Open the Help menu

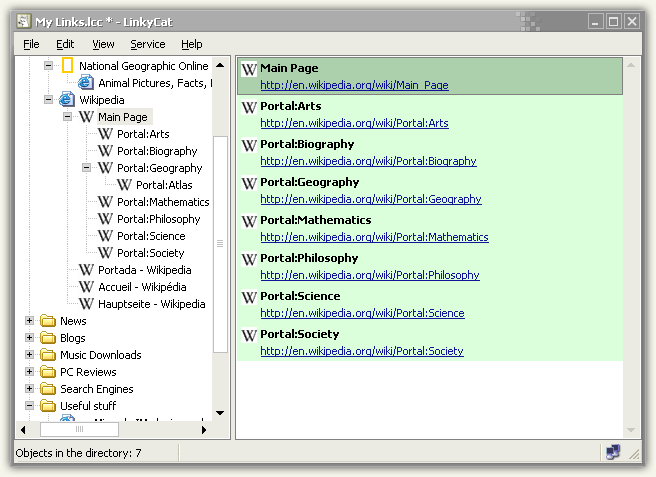click(192, 44)
